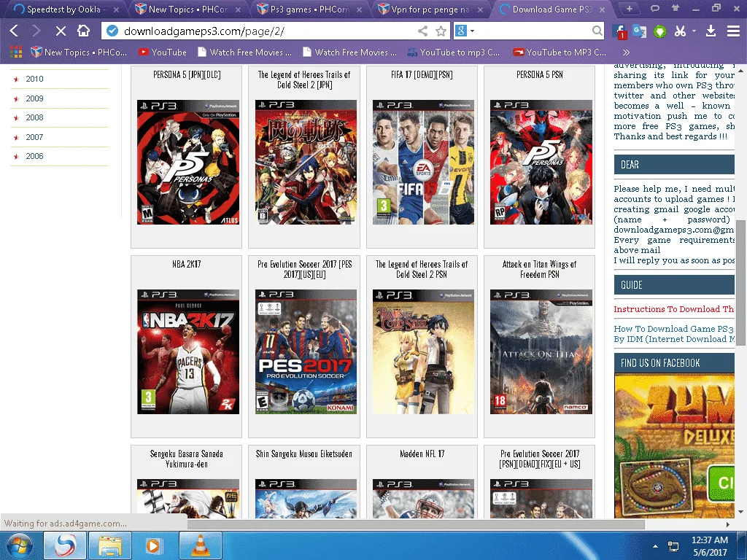Open the translate toolbar icon
Viewport: 747px width, 560px height.
[x=639, y=31]
